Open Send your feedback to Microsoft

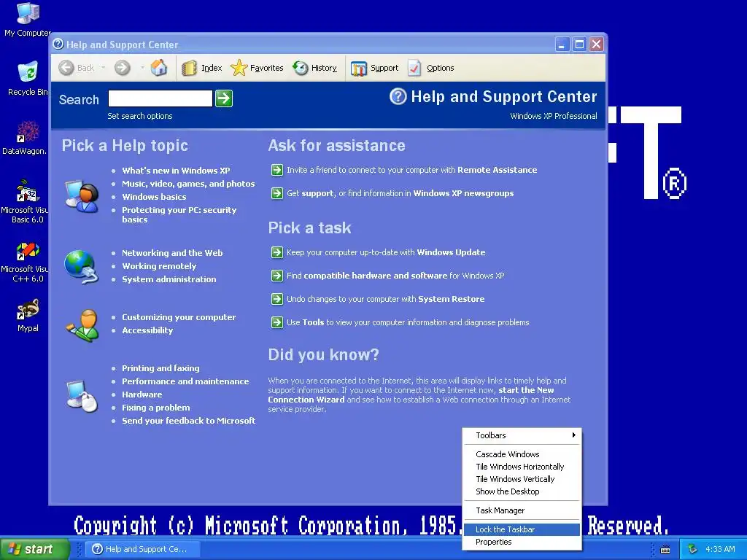pyautogui.click(x=189, y=421)
